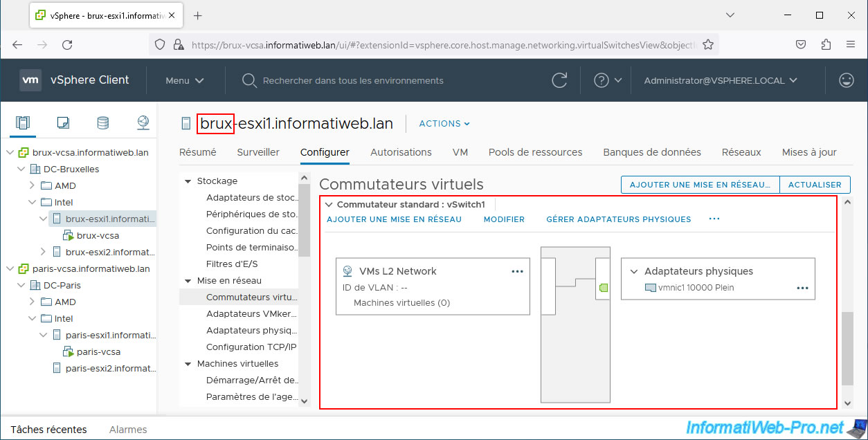Open the browser extensions icon

[x=826, y=44]
